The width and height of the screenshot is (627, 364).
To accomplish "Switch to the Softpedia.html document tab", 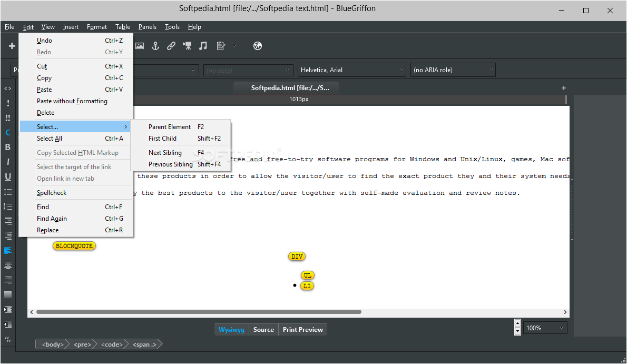I will [x=286, y=88].
